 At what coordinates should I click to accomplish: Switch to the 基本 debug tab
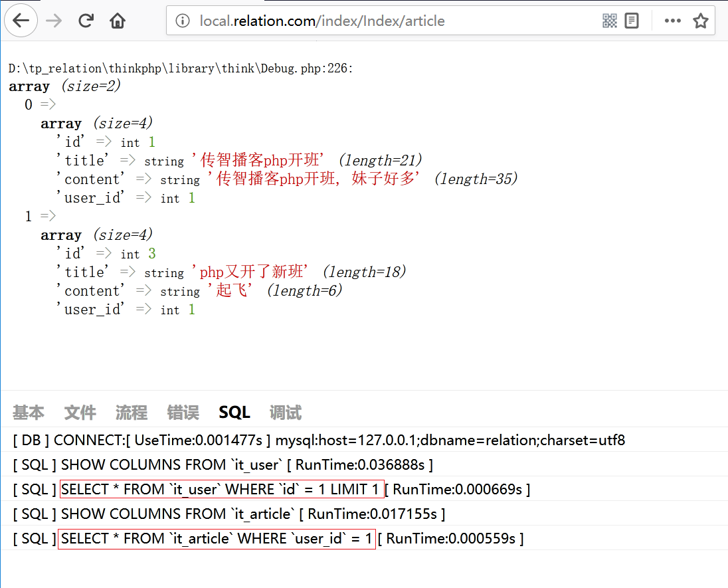click(x=29, y=413)
